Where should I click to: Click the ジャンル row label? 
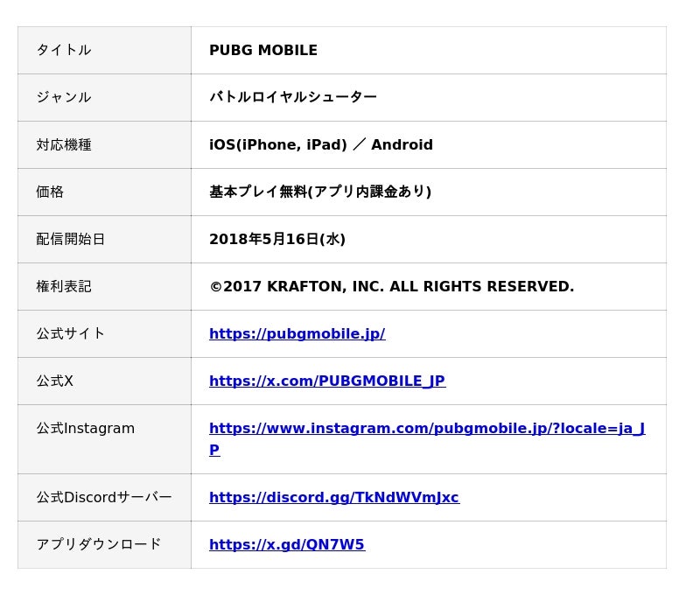[x=63, y=97]
